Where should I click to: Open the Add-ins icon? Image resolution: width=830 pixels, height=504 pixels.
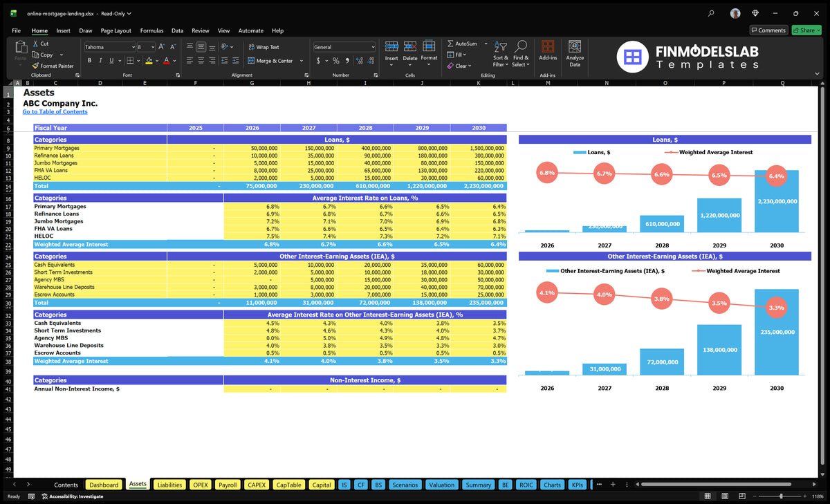(548, 46)
